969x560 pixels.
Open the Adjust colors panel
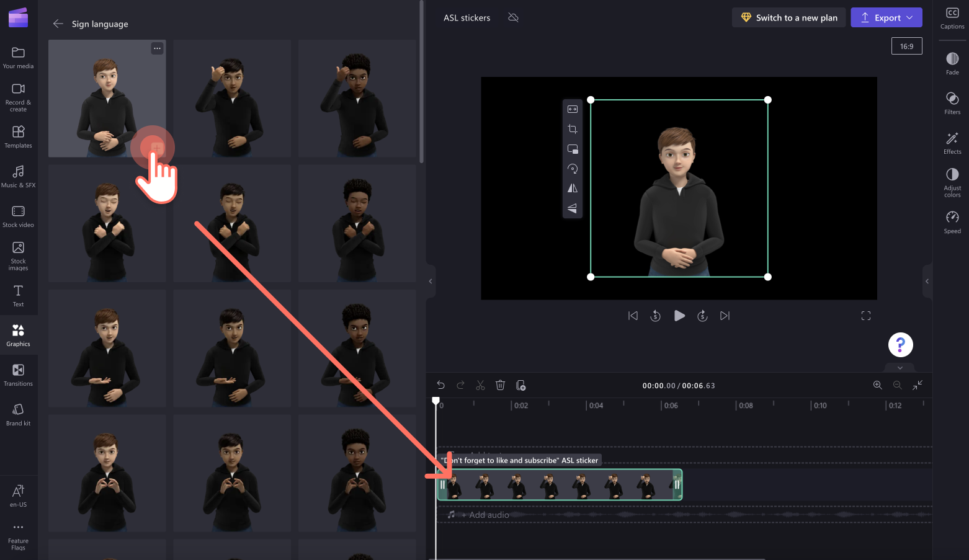point(952,182)
